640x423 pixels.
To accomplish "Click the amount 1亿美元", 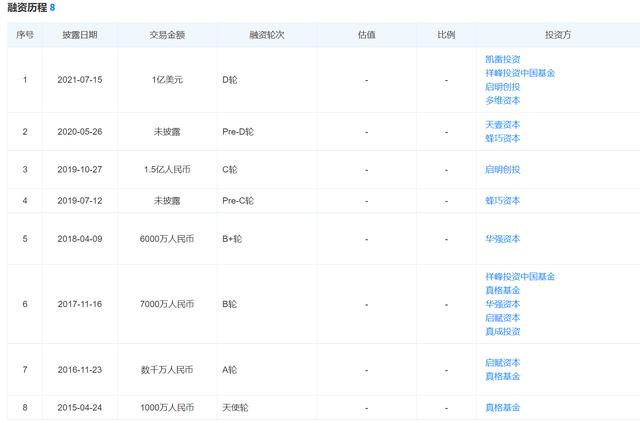I will tap(167, 80).
